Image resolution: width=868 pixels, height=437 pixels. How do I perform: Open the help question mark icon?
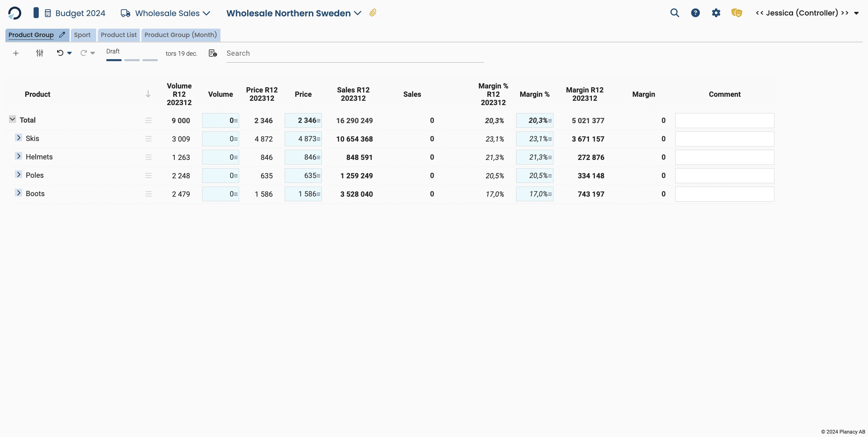point(695,13)
